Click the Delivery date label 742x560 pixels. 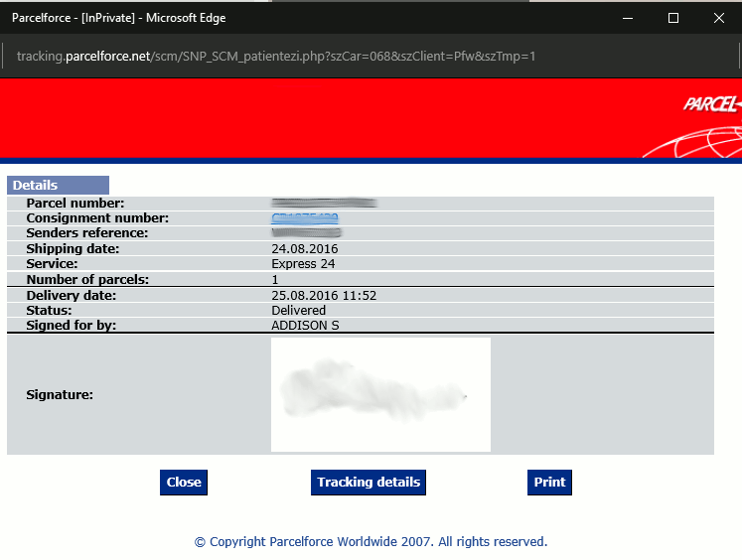pyautogui.click(x=71, y=296)
